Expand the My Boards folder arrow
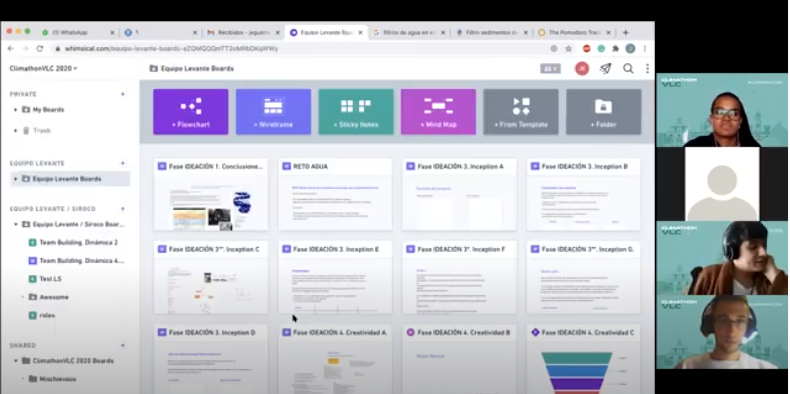 pos(16,110)
